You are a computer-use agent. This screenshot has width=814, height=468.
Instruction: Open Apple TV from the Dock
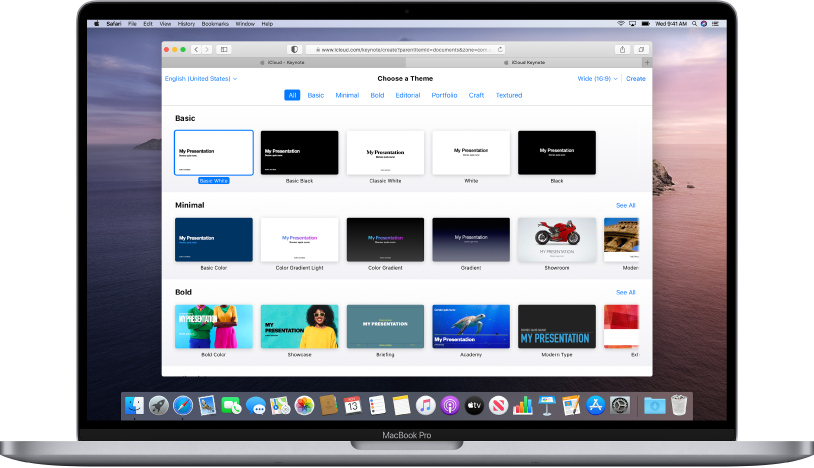[474, 405]
